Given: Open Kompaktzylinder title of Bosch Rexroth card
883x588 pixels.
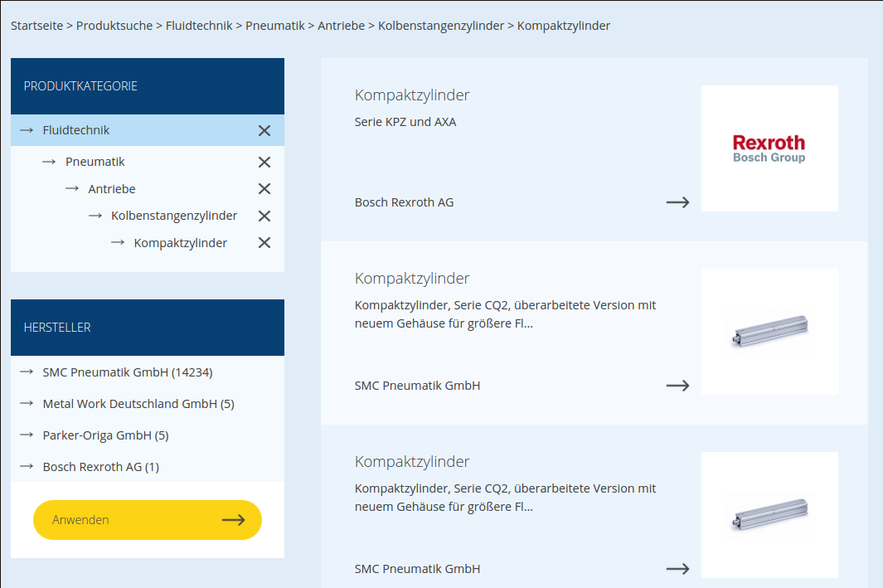Looking at the screenshot, I should (412, 95).
